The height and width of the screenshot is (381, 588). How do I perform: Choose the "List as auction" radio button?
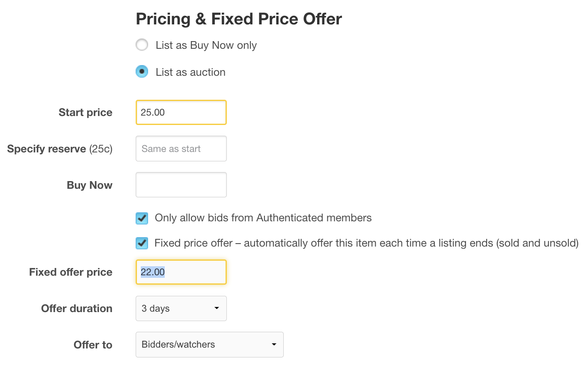coord(142,71)
